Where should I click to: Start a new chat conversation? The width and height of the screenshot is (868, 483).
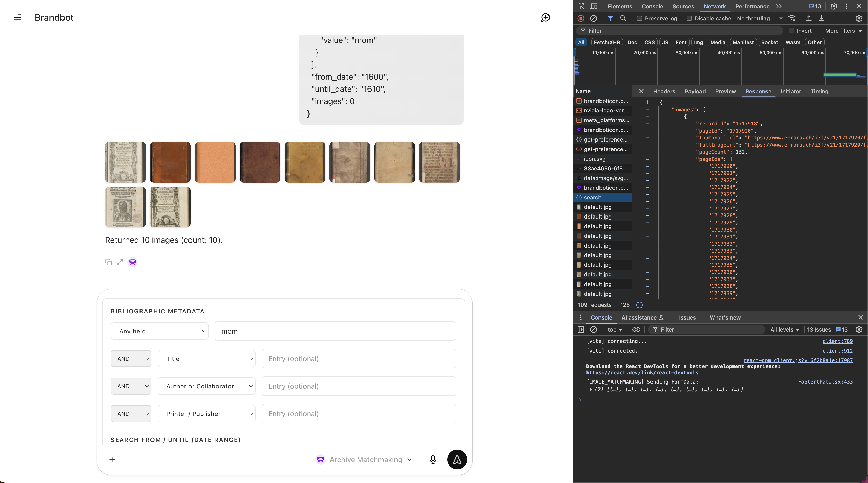coord(545,18)
